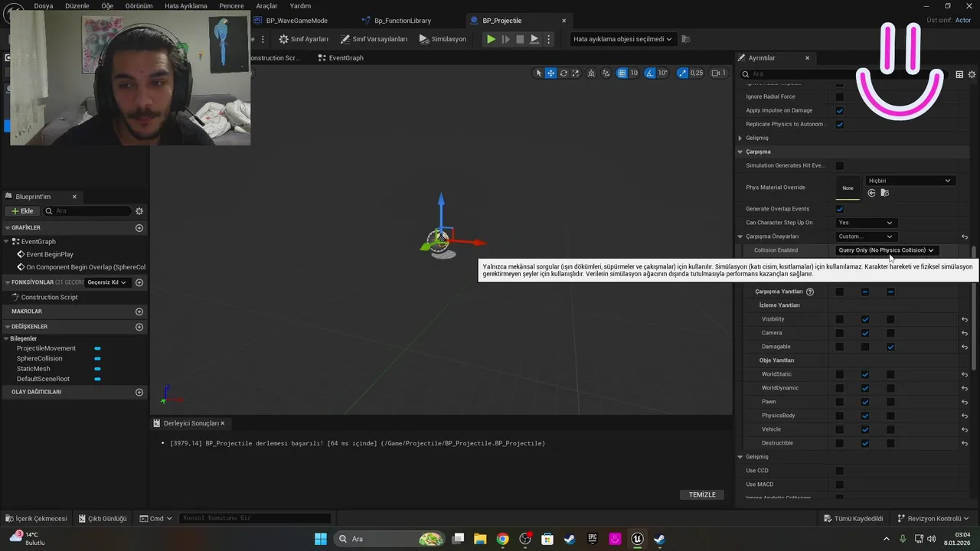Open İçerik Çekmecesi content drawer
The image size is (980, 551).
(36, 518)
